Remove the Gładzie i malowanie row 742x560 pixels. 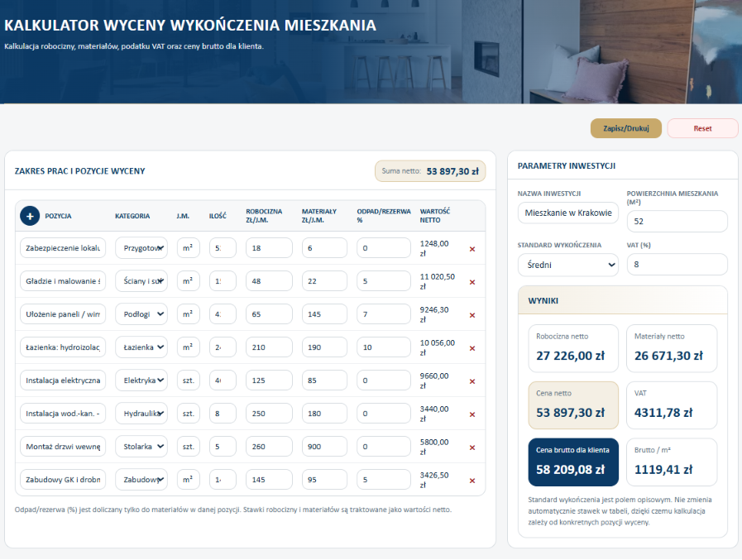pos(472,282)
